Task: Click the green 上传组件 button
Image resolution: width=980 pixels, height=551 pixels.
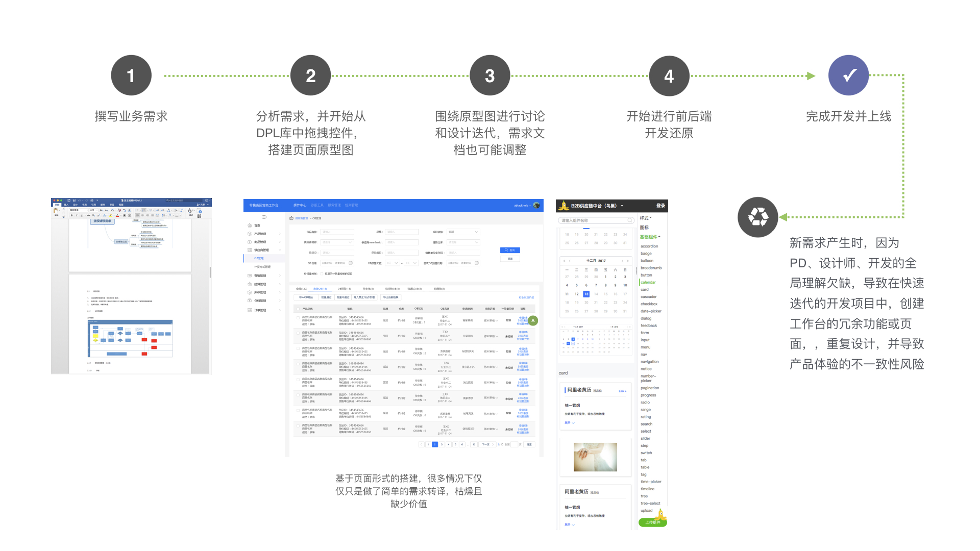Action: point(653,522)
